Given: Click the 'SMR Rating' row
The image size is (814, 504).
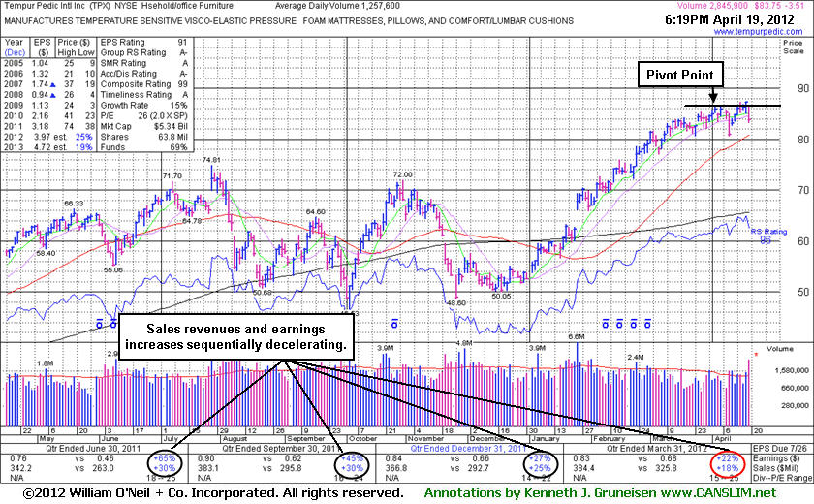Looking at the screenshot, I should (143, 63).
